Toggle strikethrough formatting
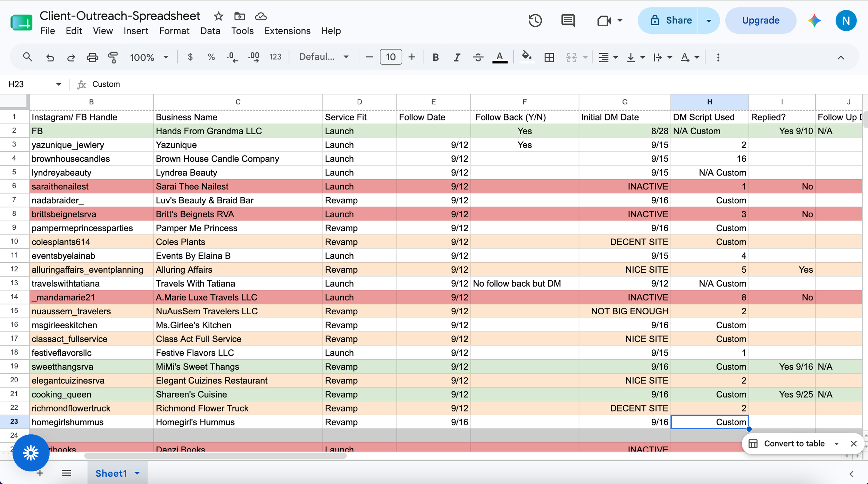 (478, 57)
